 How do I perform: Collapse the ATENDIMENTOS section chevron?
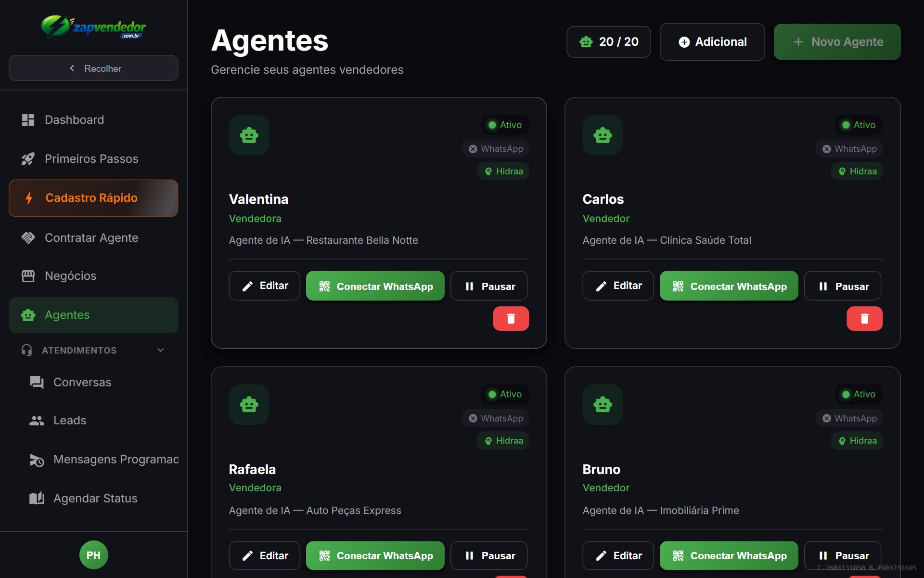160,350
